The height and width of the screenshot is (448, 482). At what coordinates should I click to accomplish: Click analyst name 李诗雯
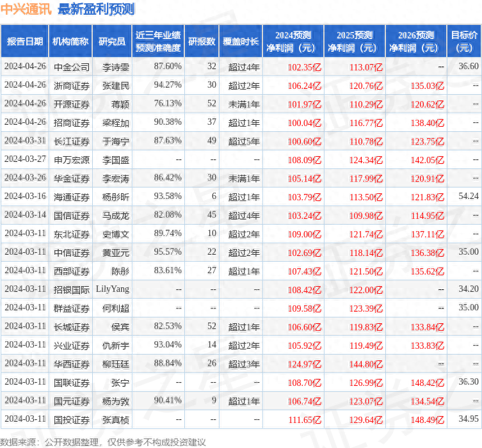point(116,67)
